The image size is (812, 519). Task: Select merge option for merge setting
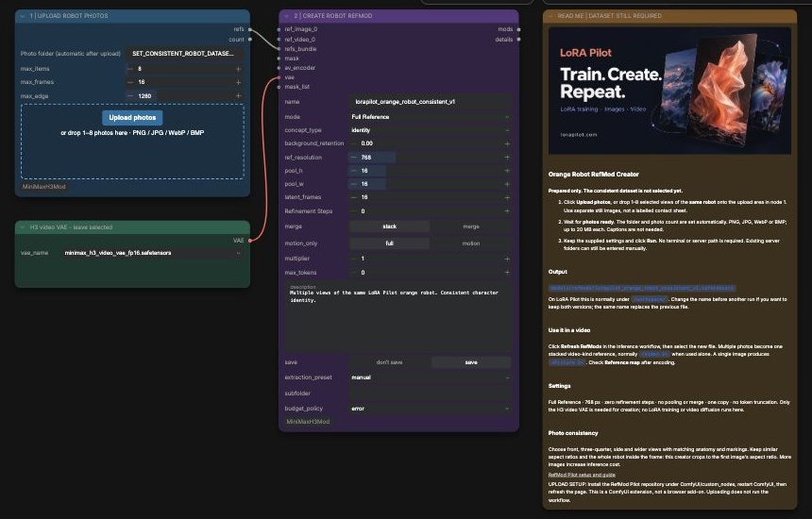pyautogui.click(x=471, y=226)
